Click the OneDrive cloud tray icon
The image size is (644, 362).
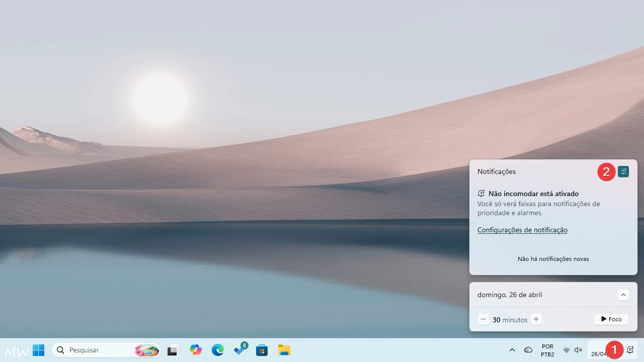(528, 350)
